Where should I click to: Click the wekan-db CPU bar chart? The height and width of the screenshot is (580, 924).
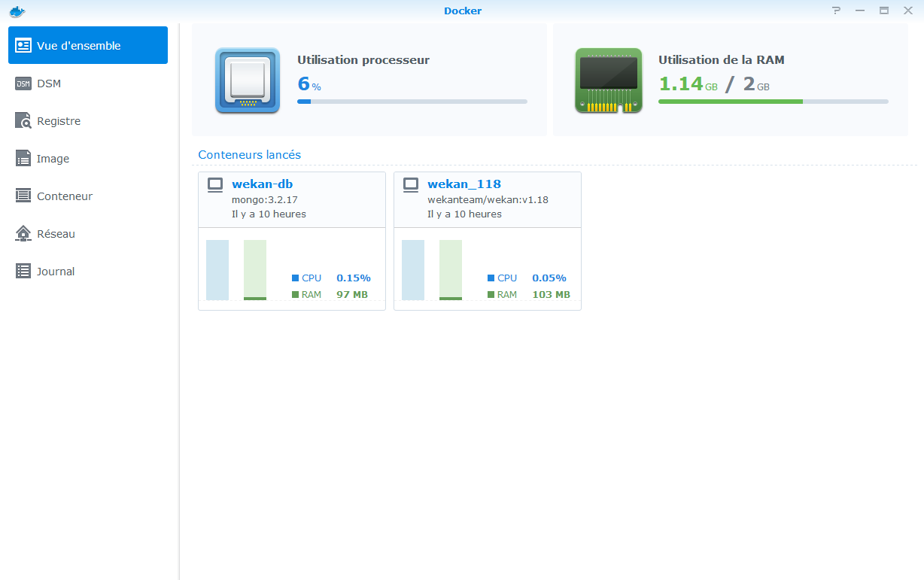point(217,270)
